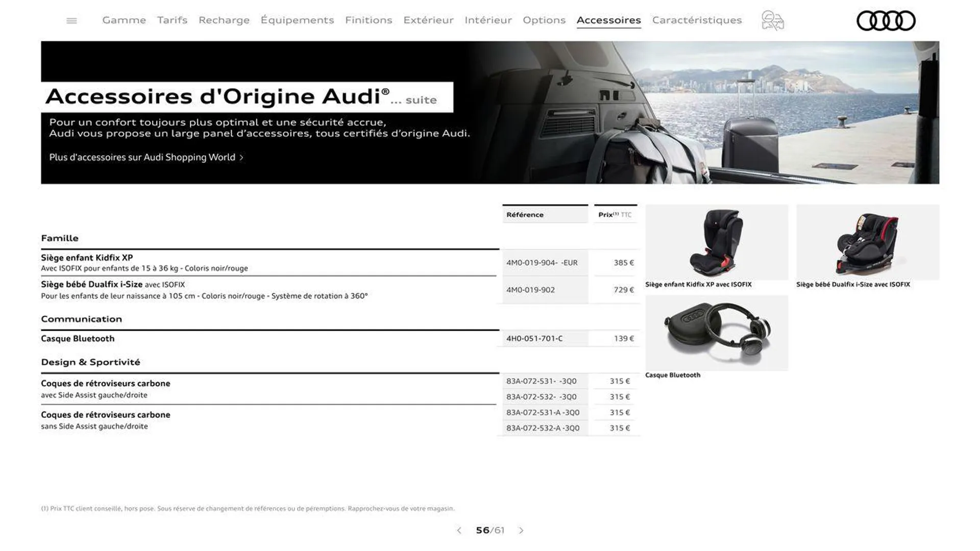Click the Casque Bluetooth headphones image
The width and height of the screenshot is (980, 551).
coord(717,333)
